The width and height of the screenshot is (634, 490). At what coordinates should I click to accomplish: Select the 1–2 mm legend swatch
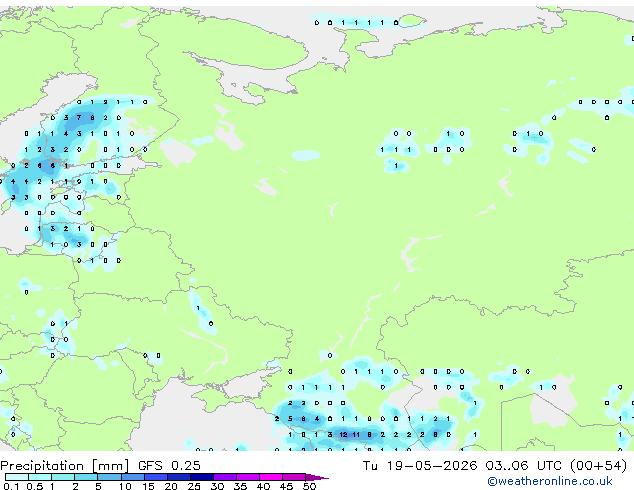tap(63, 477)
